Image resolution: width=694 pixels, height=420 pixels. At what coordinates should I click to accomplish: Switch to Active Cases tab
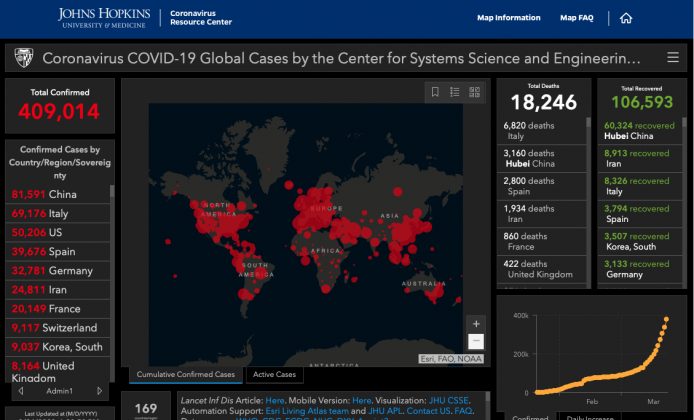tap(274, 374)
